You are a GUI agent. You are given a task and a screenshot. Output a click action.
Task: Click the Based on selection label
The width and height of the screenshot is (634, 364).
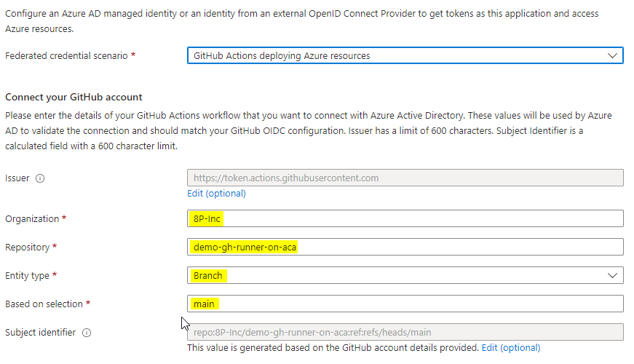tap(44, 304)
